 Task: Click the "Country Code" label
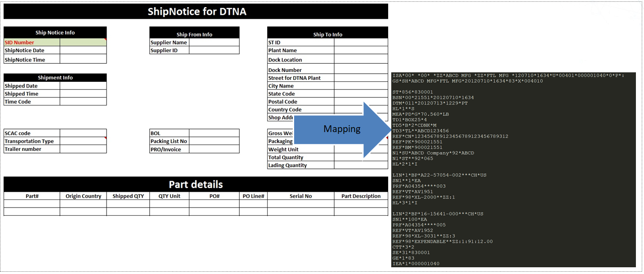click(285, 110)
